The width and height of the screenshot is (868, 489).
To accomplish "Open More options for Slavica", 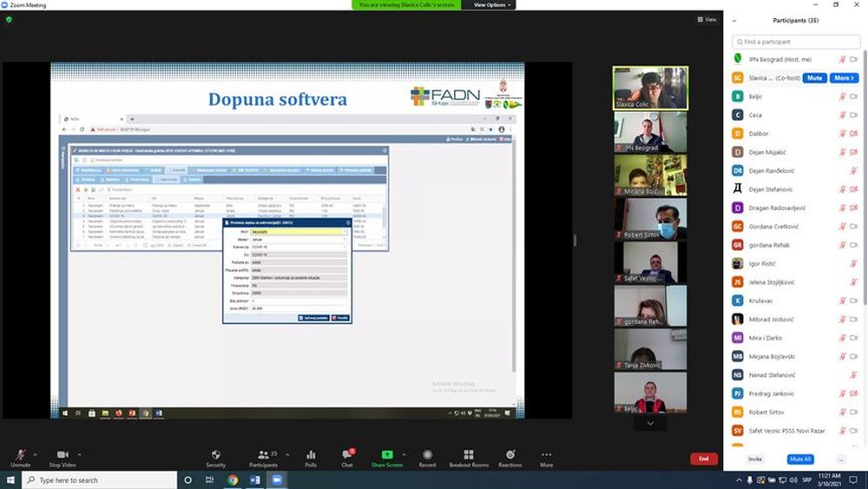I will pyautogui.click(x=845, y=78).
